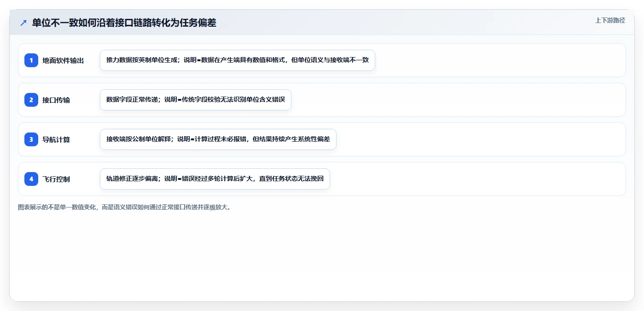Open the 接收端按公制单位解释 description box
Viewport: 644px width, 311px height.
point(218,139)
